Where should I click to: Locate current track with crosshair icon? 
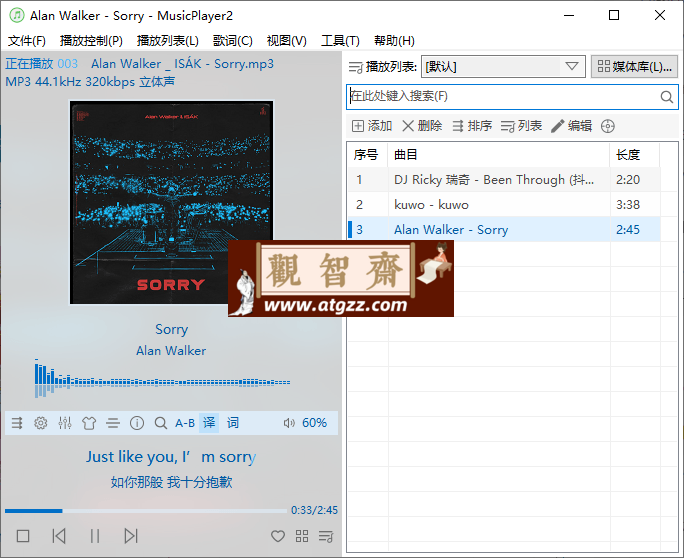[x=608, y=126]
